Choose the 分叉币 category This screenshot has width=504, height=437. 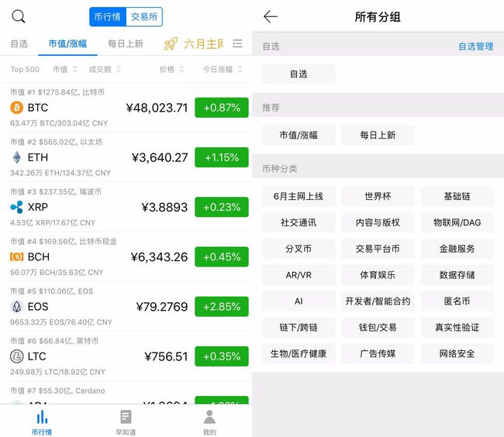coord(299,249)
